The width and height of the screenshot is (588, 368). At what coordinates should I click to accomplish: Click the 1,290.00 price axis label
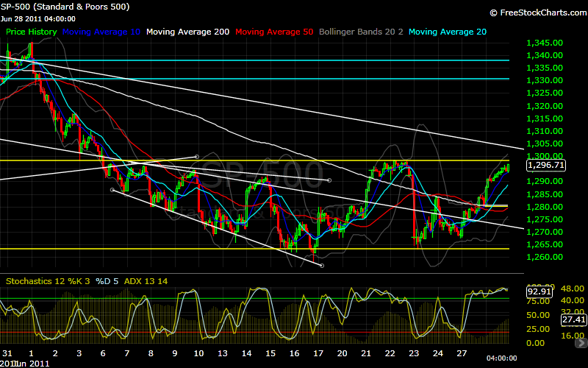(545, 181)
